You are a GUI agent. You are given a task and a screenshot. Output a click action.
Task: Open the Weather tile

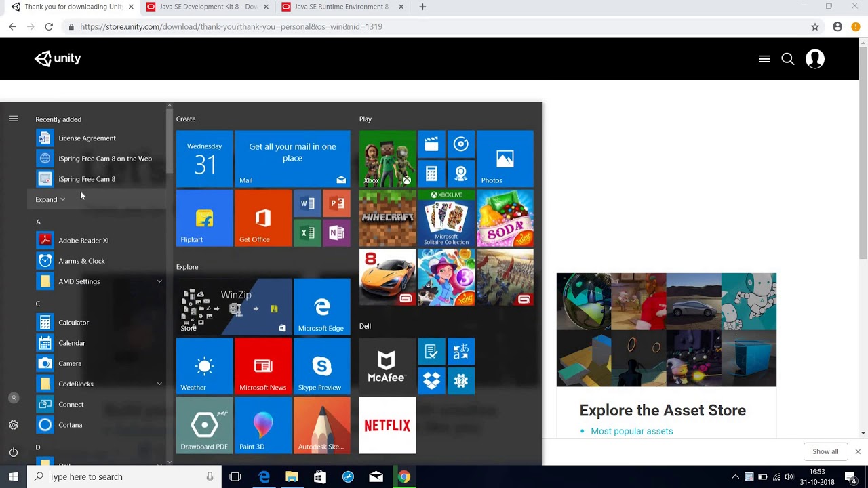[x=204, y=366]
